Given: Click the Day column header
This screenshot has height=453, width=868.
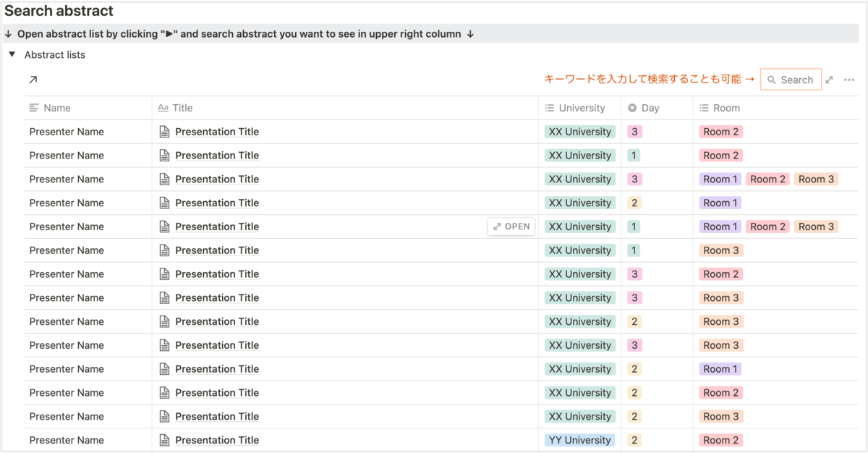Looking at the screenshot, I should click(x=650, y=108).
